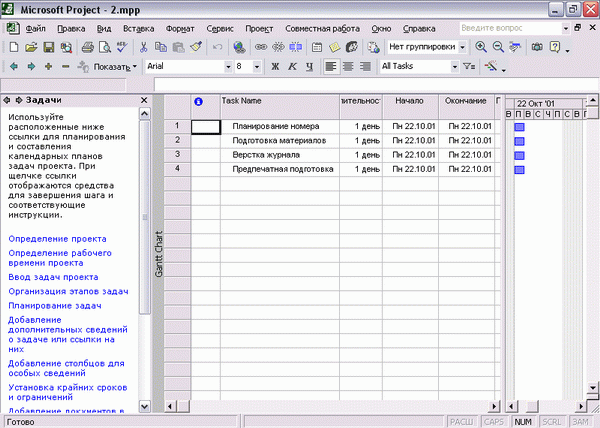600x428 pixels.
Task: Open the AutoFilter funnel button
Action: [469, 67]
